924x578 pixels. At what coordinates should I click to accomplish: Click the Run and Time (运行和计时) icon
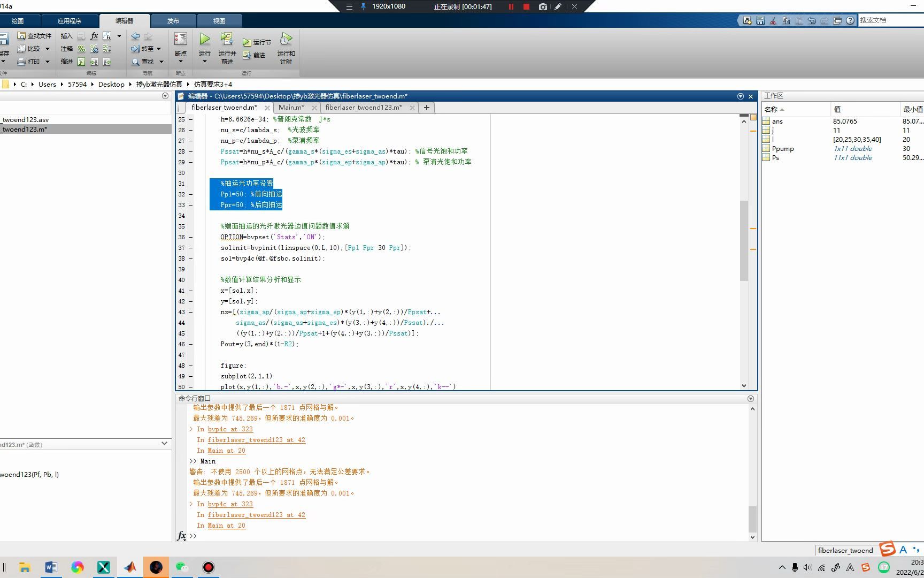286,40
